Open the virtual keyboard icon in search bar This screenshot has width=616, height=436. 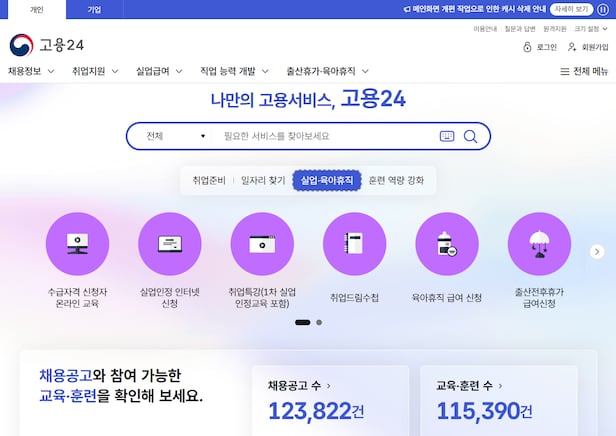[446, 136]
